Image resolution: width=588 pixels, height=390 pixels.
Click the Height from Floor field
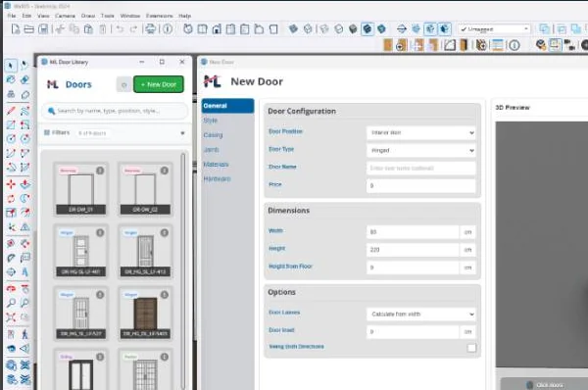(413, 268)
